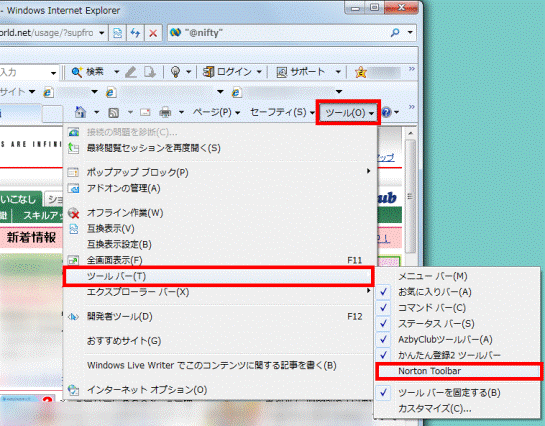Click the printer icon in command bar
The image size is (545, 426).
click(165, 113)
